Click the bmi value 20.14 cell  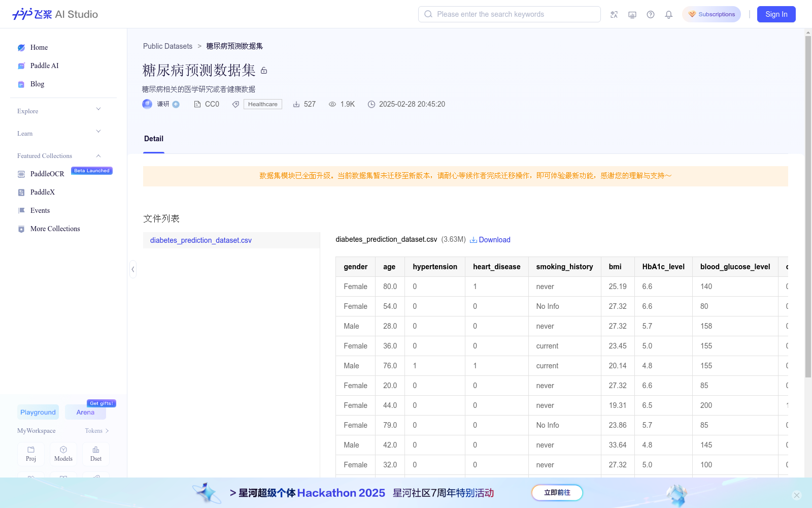coord(618,366)
